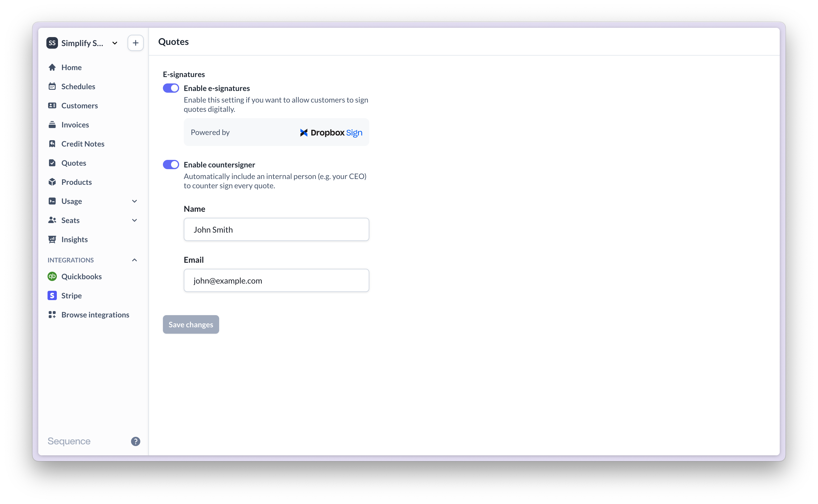The width and height of the screenshot is (818, 504).
Task: Click the Home house icon
Action: pos(52,67)
